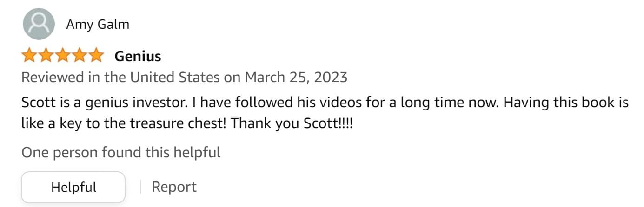The height and width of the screenshot is (207, 644).
Task: Click the gray reviewer avatar icon
Action: click(39, 24)
